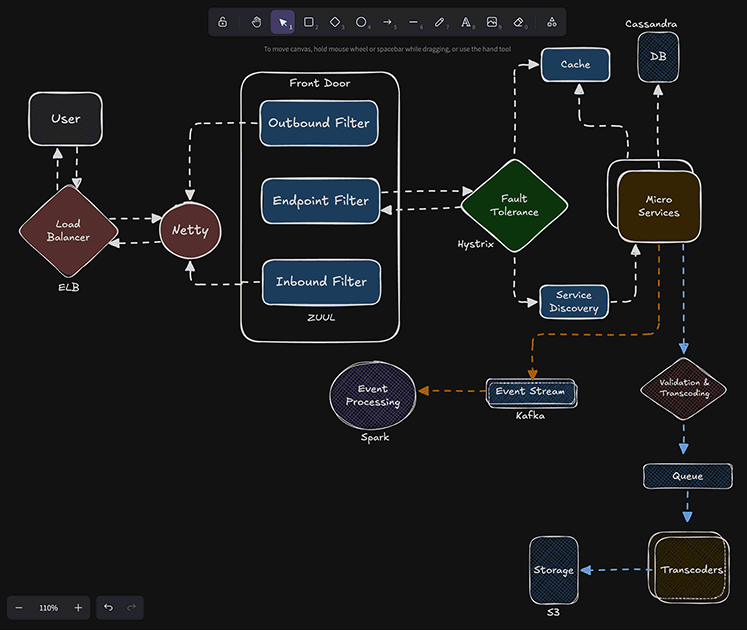Select the DB box under Cassandra
Screen dimensions: 747x630
coord(658,57)
